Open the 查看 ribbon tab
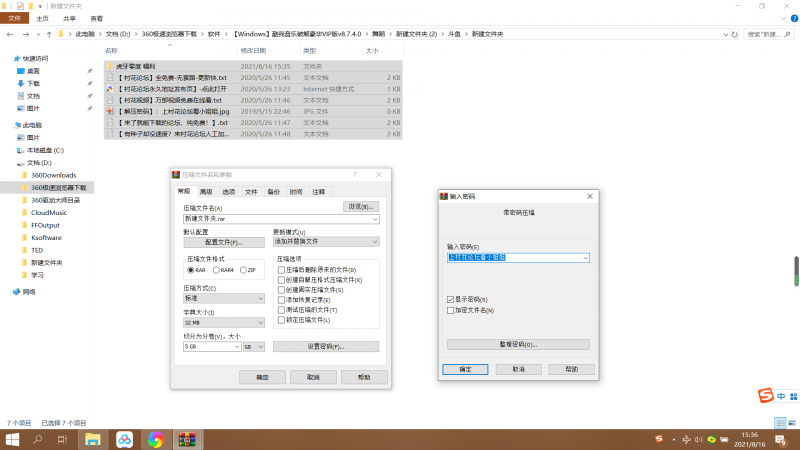800x450 pixels. 96,18
